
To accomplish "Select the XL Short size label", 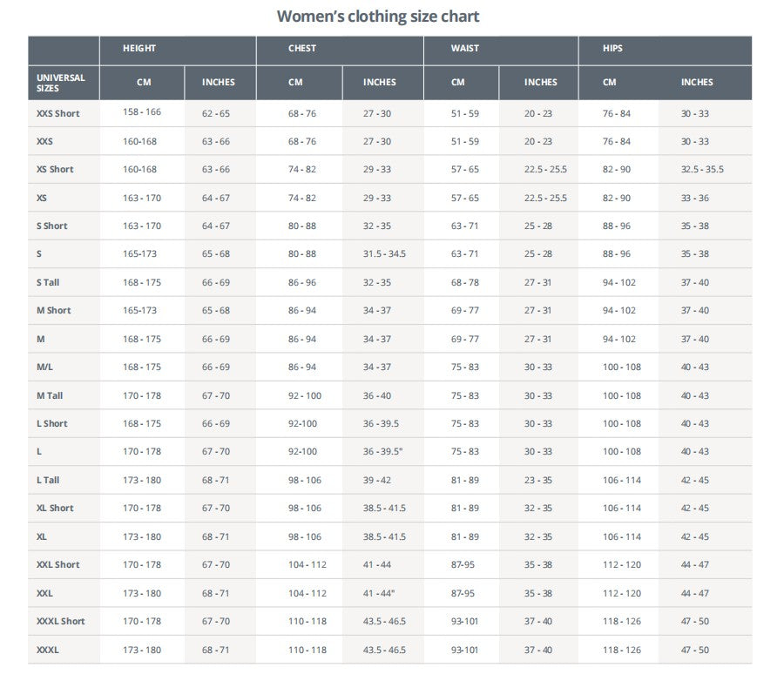I will (55, 508).
